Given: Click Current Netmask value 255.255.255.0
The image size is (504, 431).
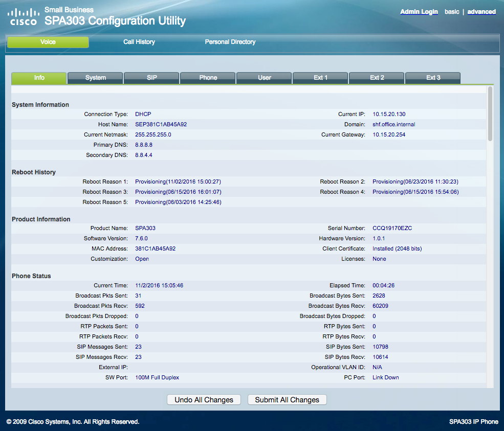Looking at the screenshot, I should pos(153,135).
